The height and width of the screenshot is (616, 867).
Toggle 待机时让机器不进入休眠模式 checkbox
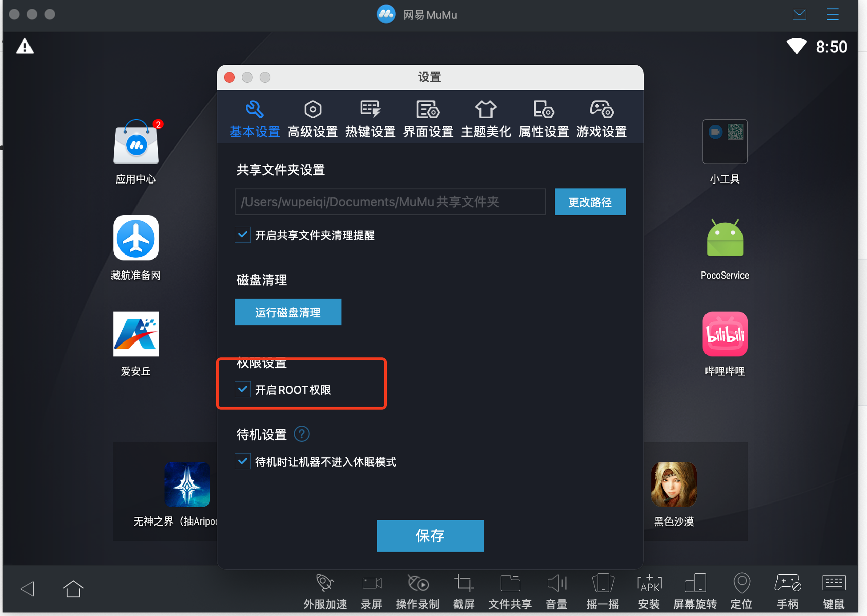(x=243, y=461)
